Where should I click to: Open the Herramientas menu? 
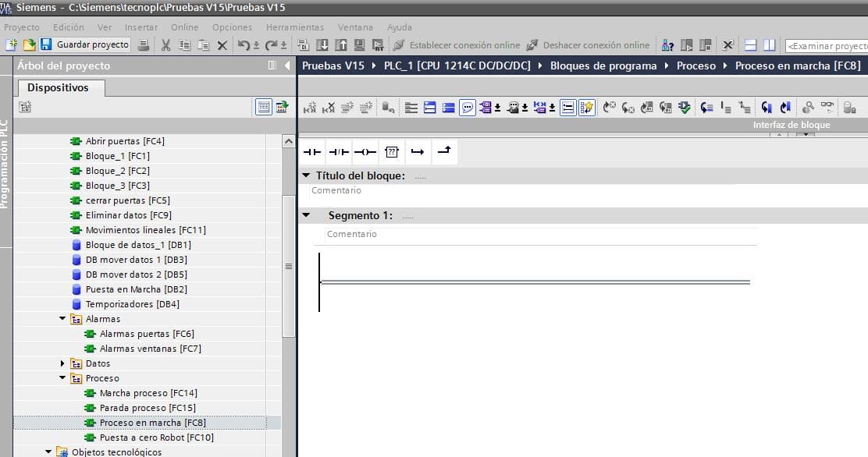click(x=294, y=27)
